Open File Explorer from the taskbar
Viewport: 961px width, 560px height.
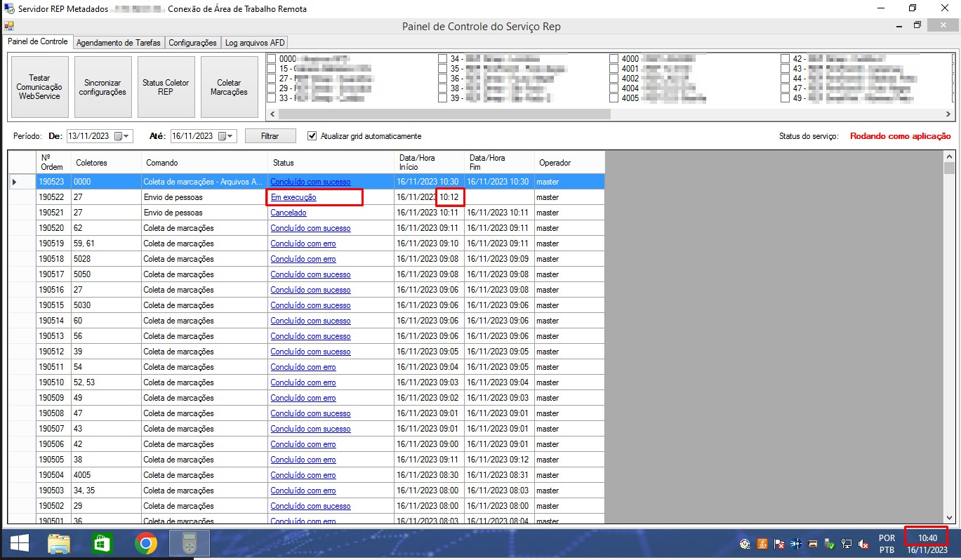pos(60,543)
